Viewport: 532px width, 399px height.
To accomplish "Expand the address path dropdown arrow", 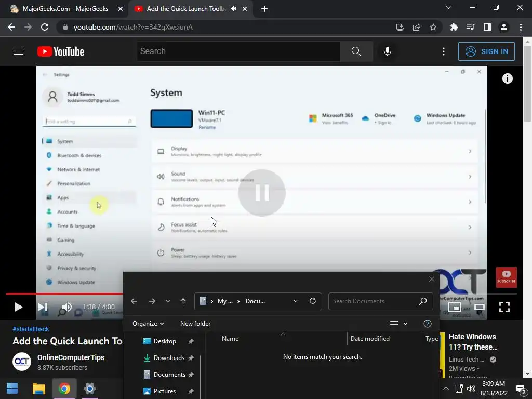I will (x=296, y=301).
